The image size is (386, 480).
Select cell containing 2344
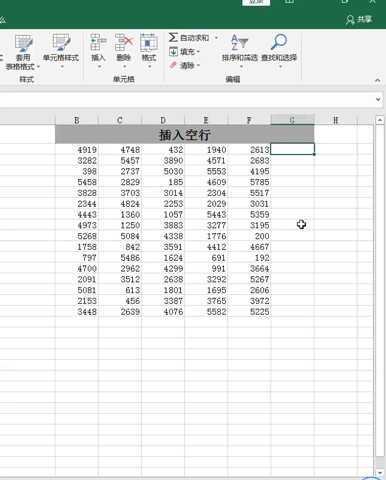click(77, 204)
